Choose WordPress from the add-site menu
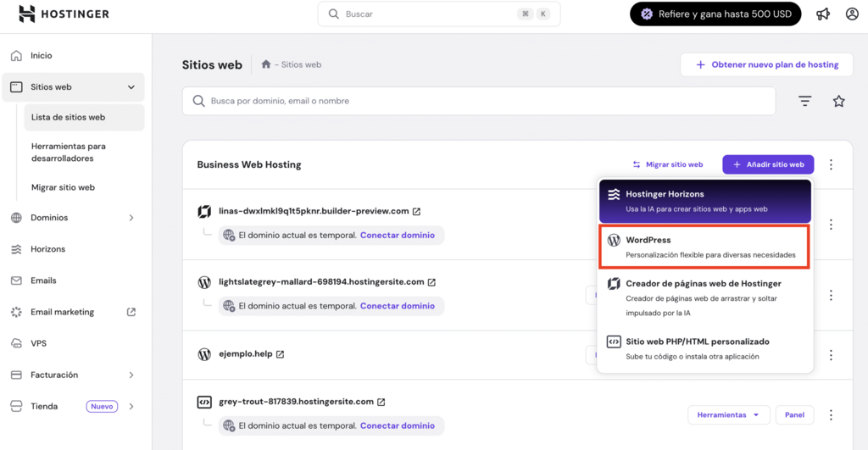This screenshot has height=450, width=868. (x=704, y=247)
